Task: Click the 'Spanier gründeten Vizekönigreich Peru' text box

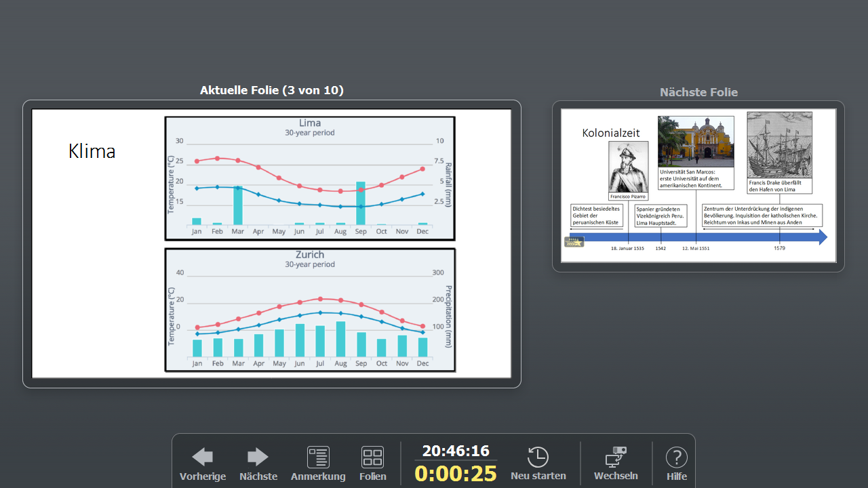Action: pos(661,216)
